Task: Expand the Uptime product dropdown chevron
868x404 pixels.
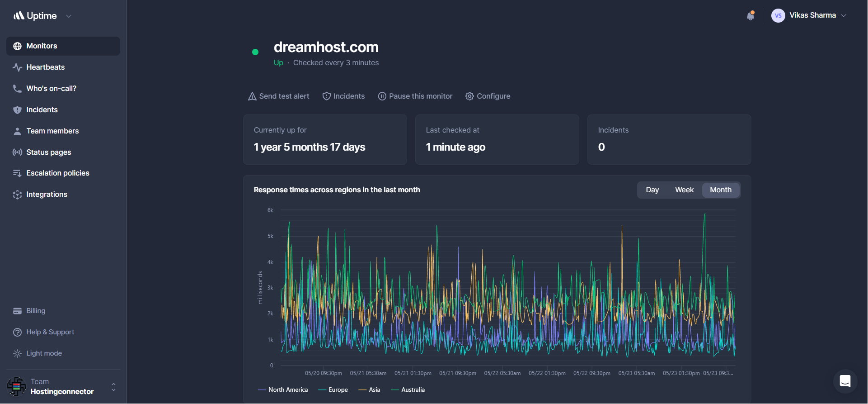Action: pos(69,16)
